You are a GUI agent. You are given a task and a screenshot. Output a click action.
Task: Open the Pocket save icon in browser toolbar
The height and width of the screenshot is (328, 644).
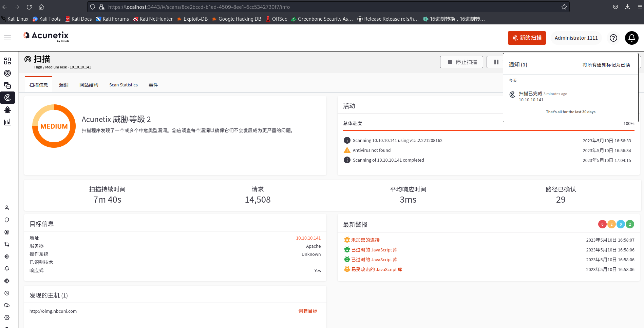click(x=615, y=7)
